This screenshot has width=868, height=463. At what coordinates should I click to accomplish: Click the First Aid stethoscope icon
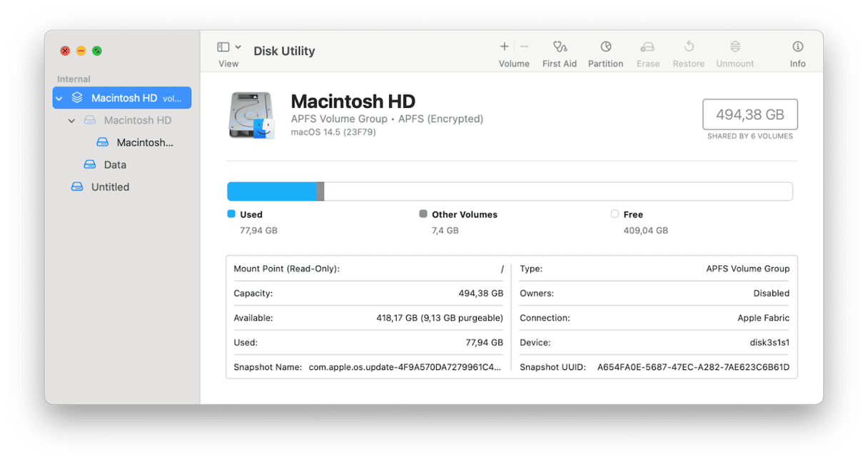[x=560, y=47]
